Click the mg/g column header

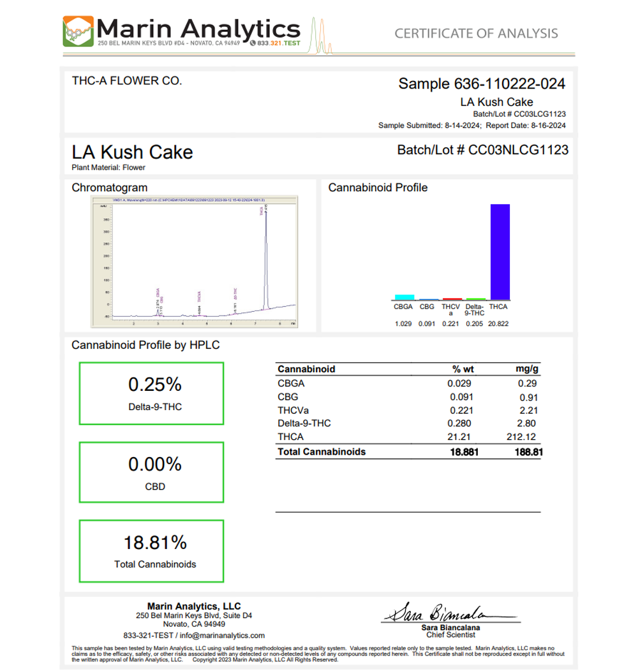pos(526,369)
